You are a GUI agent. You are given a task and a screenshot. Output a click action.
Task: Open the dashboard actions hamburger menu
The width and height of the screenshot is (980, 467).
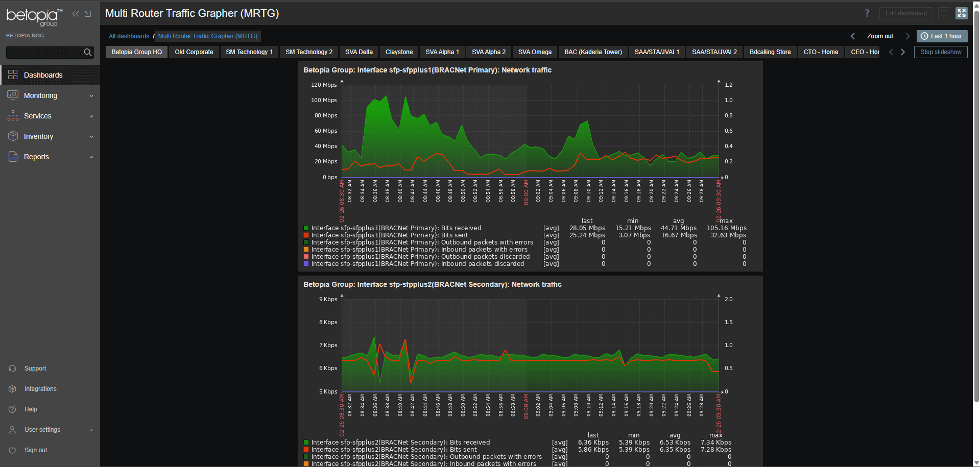click(x=944, y=13)
